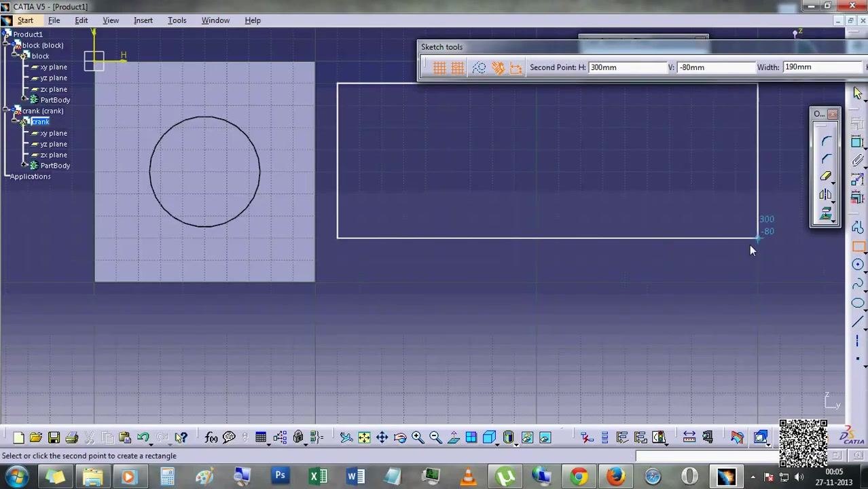The image size is (868, 489).
Task: Expand PartBody under block
Action: pos(24,100)
